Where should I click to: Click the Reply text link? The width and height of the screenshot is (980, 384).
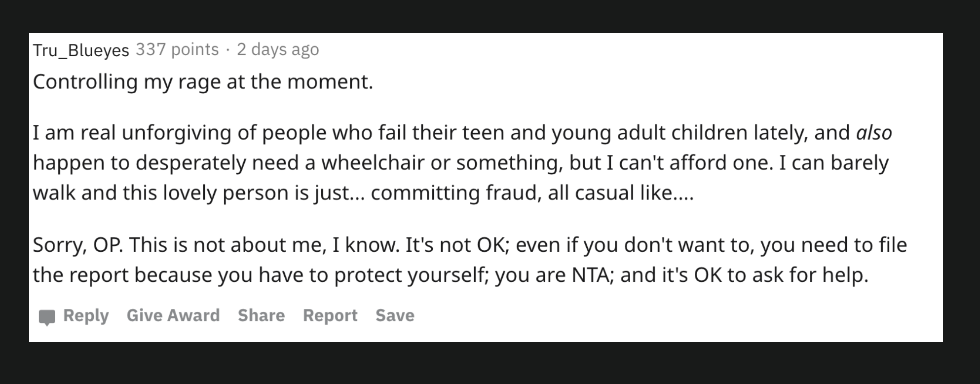coord(86,315)
